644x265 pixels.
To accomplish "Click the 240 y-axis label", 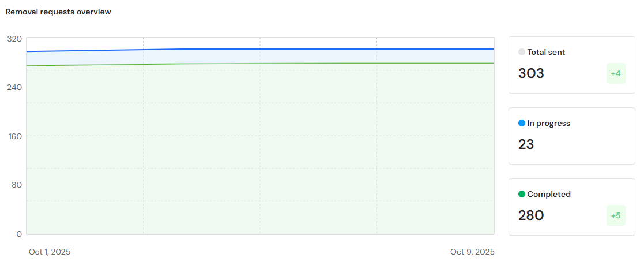I will 15,87.
